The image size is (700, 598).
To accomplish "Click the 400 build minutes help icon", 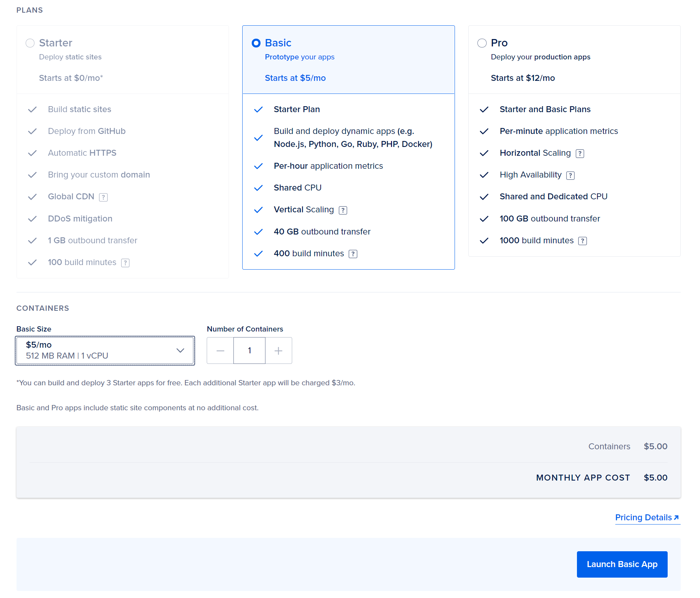I will [353, 253].
